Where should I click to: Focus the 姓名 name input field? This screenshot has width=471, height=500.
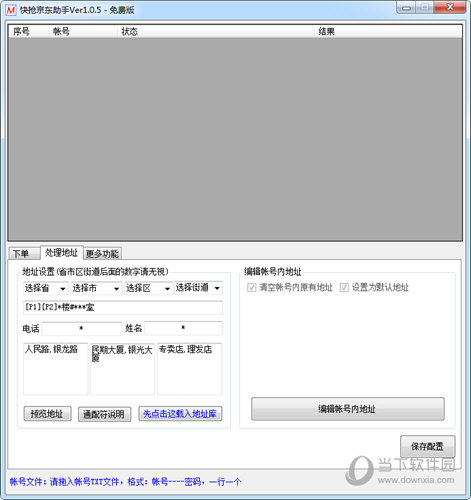point(183,328)
